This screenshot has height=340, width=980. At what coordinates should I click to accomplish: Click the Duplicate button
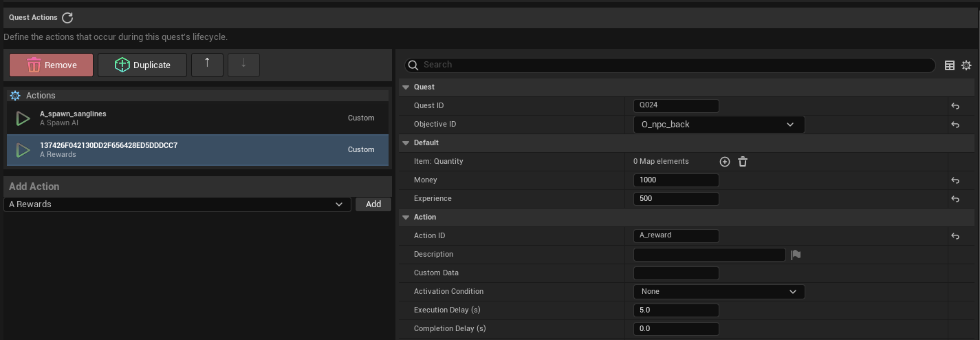142,65
